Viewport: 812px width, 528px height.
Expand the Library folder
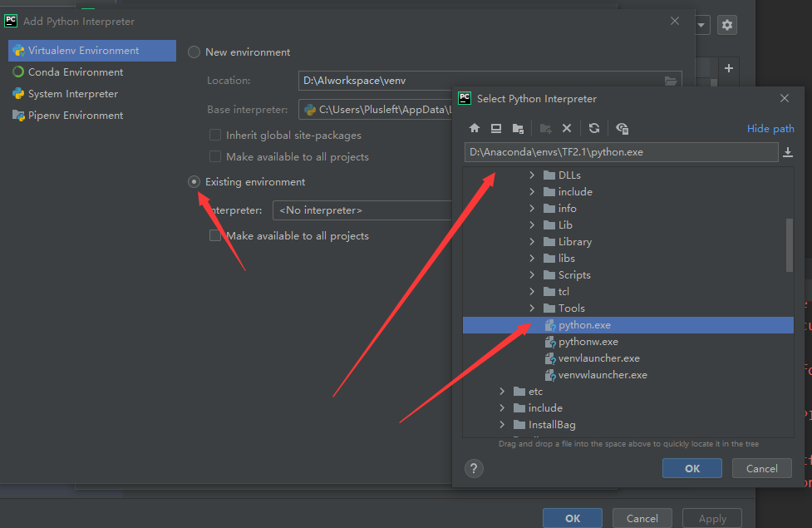point(532,241)
